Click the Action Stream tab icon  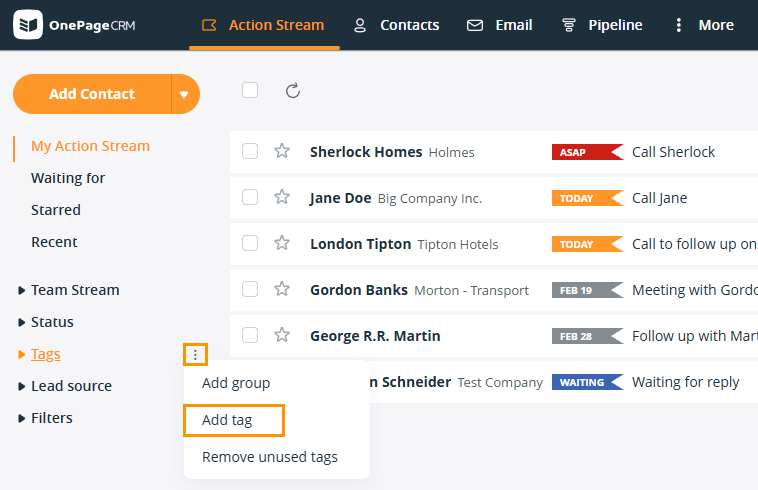209,25
